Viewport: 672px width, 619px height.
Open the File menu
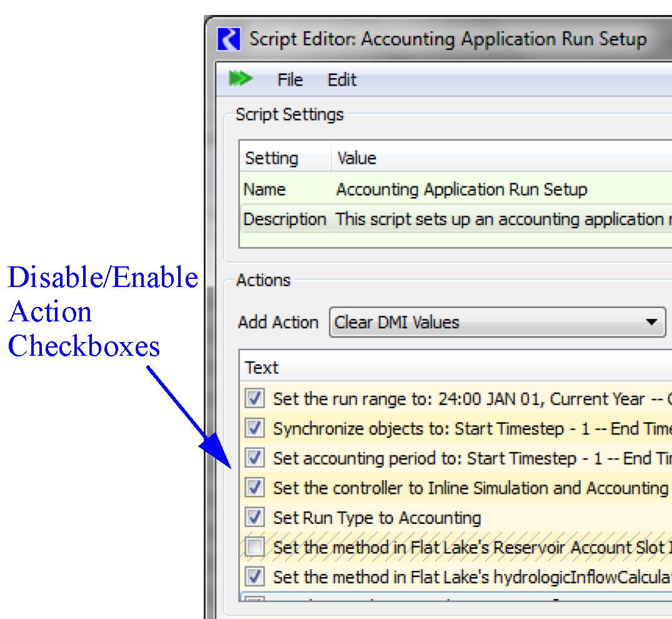click(x=290, y=80)
